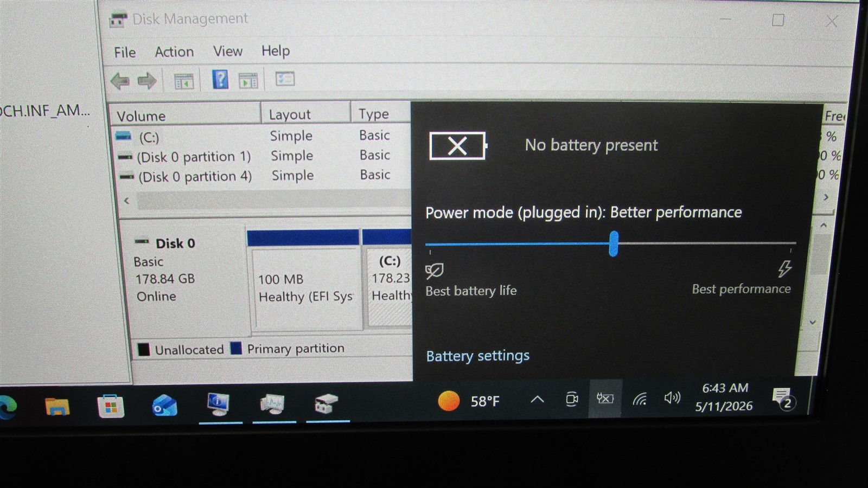Click the Meet Now camera tray icon
868x488 pixels.
point(572,399)
